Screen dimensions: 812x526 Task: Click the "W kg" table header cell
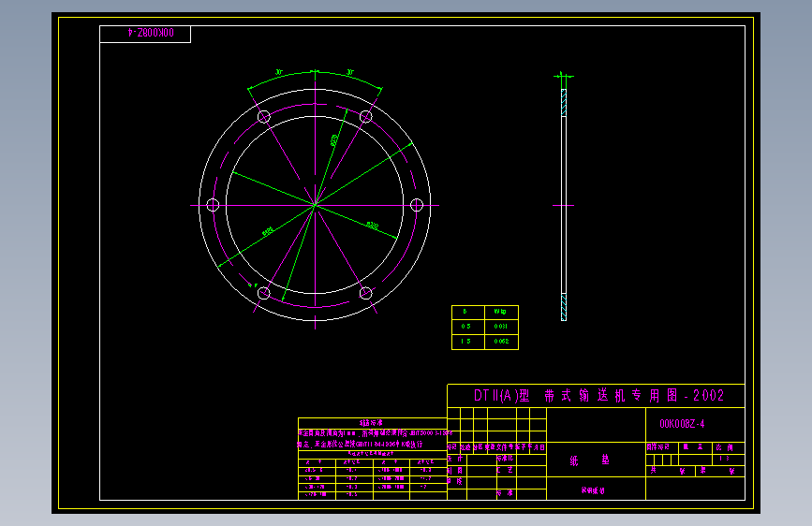pyautogui.click(x=501, y=313)
